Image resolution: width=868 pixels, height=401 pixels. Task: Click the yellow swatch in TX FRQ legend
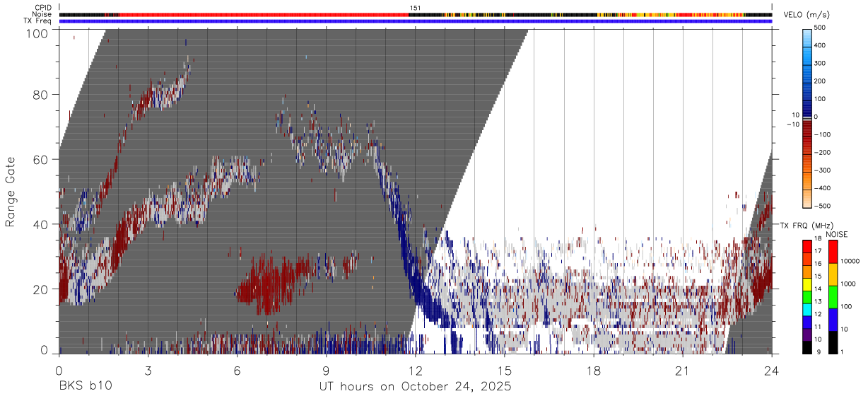[807, 284]
